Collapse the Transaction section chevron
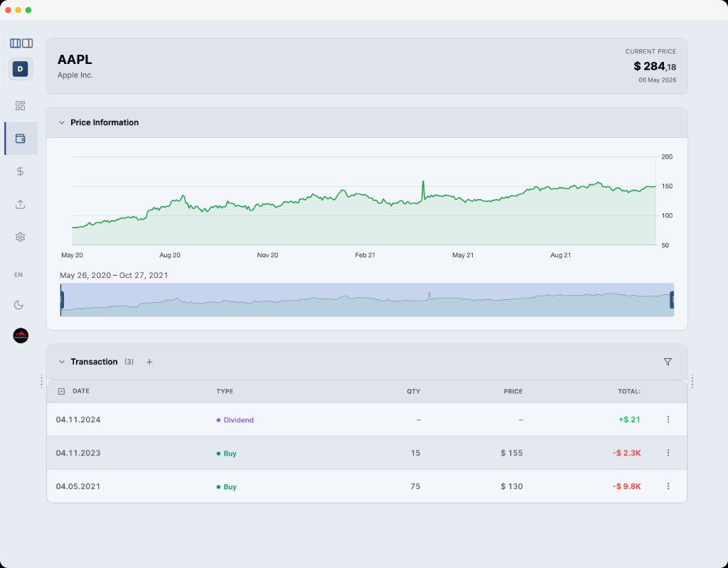This screenshot has width=728, height=568. [x=62, y=362]
